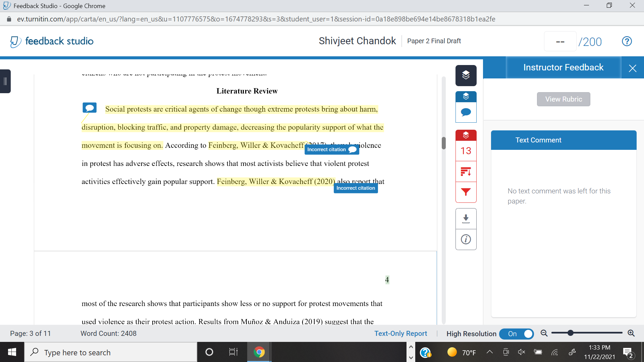Viewport: 644px width, 362px height.
Task: Click the Literature Review heading
Action: 247,91
